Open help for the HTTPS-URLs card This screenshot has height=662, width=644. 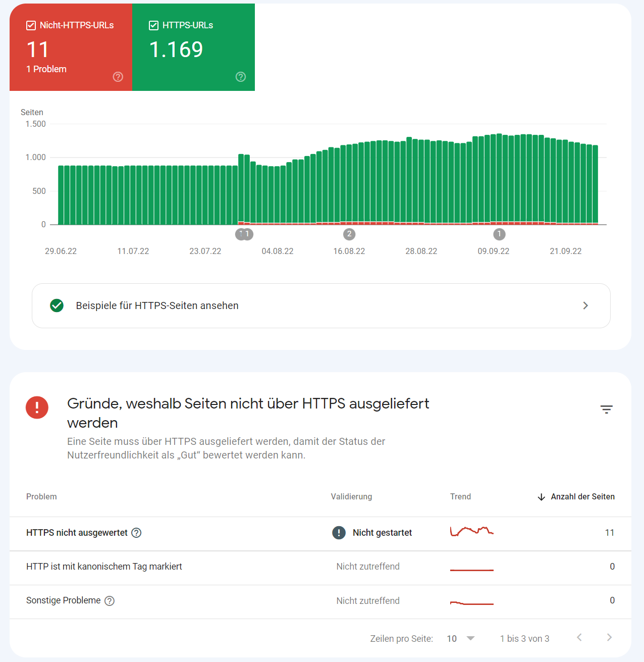pyautogui.click(x=240, y=77)
